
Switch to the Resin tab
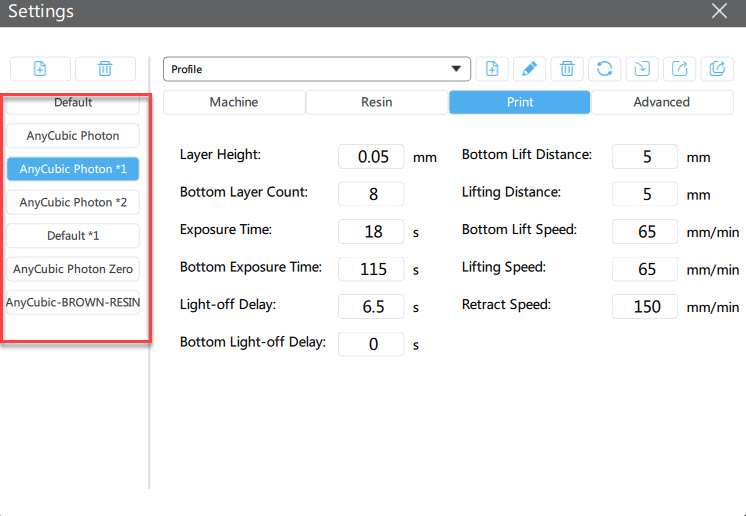(x=377, y=102)
